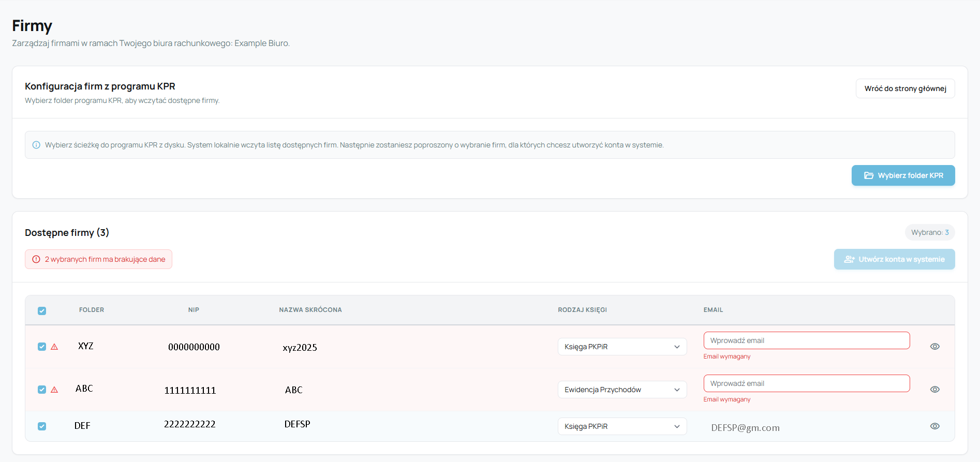Open ledger type dropdown for XYZ

(622, 347)
